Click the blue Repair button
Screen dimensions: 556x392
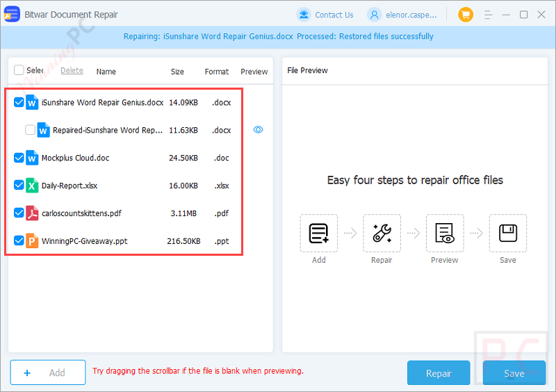[x=439, y=373]
